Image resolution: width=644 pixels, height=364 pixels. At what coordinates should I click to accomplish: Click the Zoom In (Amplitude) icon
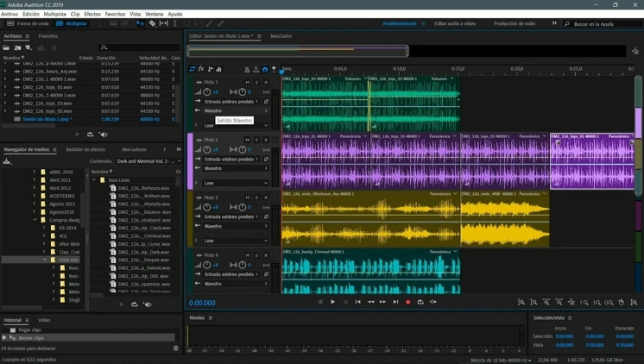tap(521, 303)
